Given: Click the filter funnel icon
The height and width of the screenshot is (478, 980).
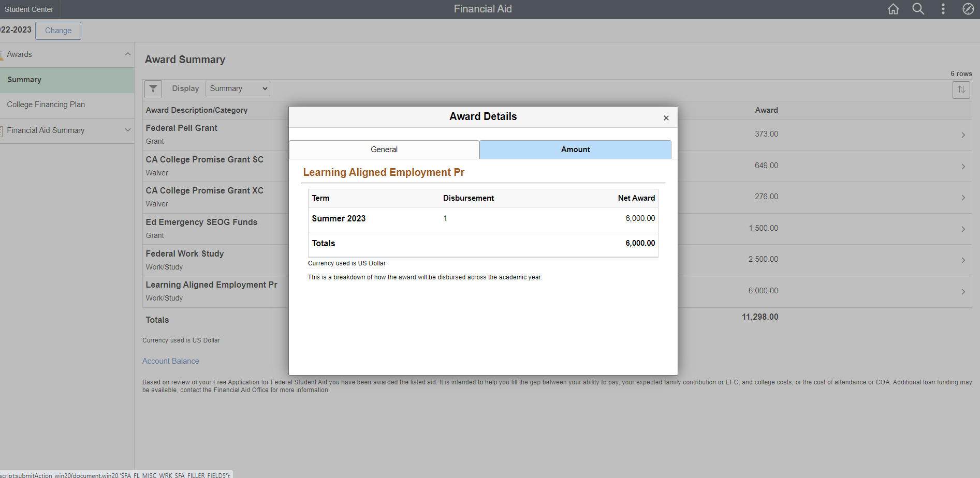Looking at the screenshot, I should pos(153,89).
